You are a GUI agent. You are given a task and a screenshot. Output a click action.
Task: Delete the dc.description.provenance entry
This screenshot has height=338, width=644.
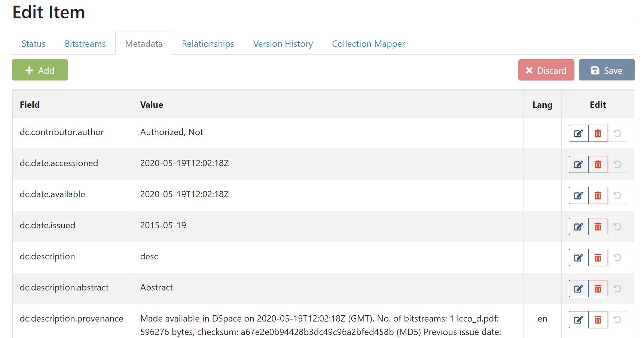[x=598, y=320]
